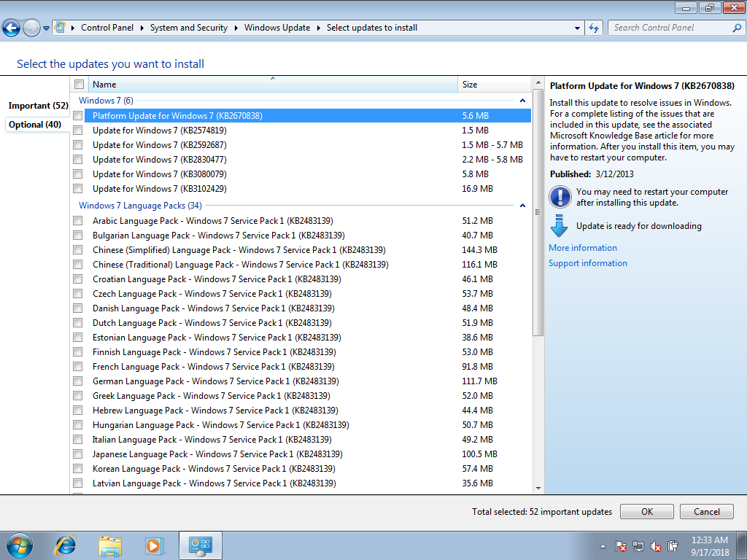
Task: Show hidden tray icons arrow
Action: (603, 546)
